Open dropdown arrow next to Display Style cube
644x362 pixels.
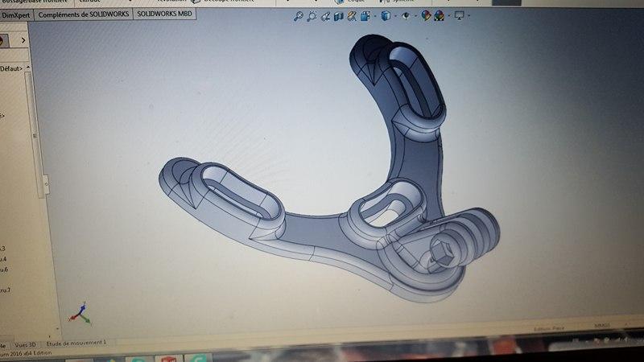(395, 16)
